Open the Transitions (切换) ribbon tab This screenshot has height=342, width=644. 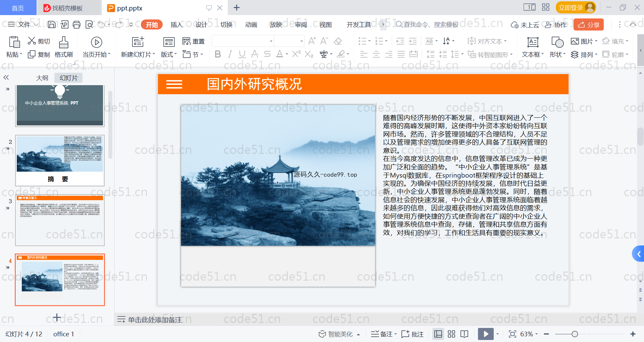(x=226, y=24)
